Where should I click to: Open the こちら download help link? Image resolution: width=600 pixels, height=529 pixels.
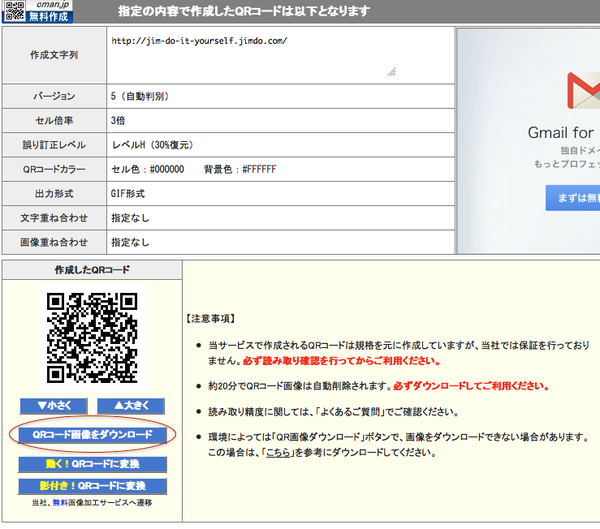(x=278, y=452)
